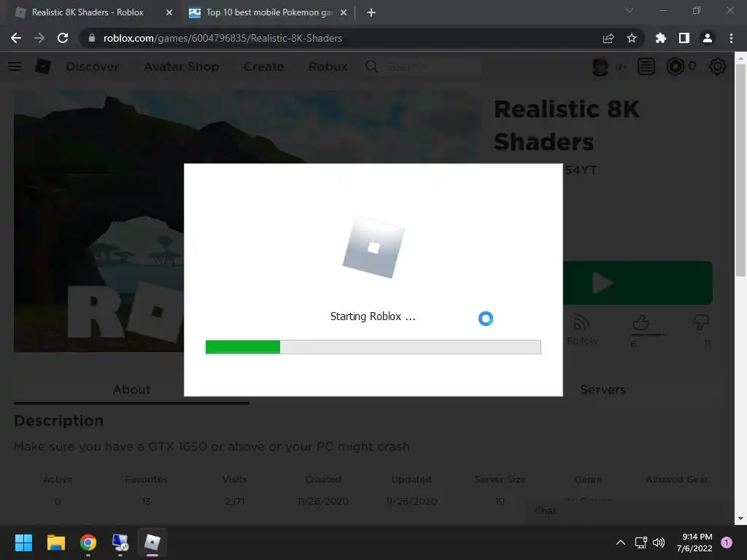
Task: Click the Robux balance icon
Action: (x=675, y=66)
